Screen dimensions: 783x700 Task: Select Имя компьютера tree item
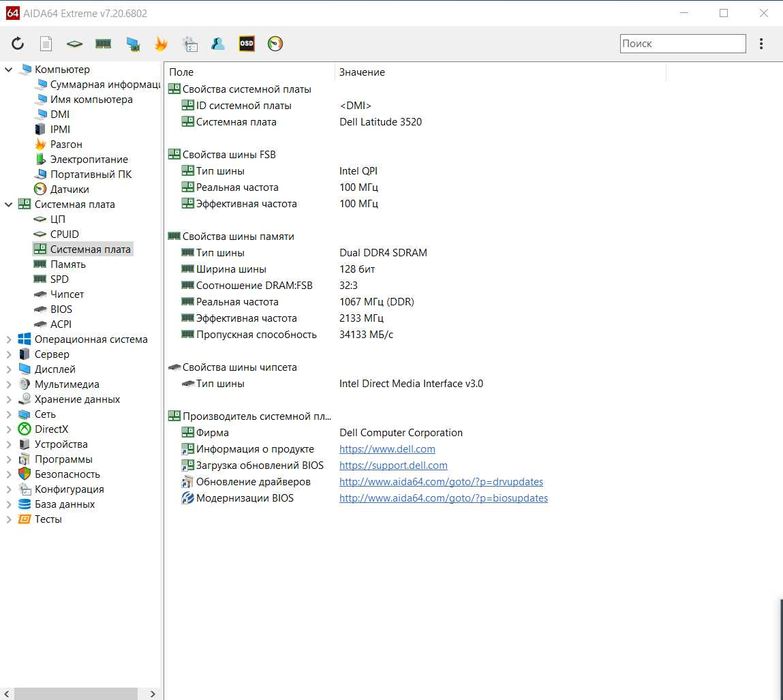pyautogui.click(x=84, y=99)
